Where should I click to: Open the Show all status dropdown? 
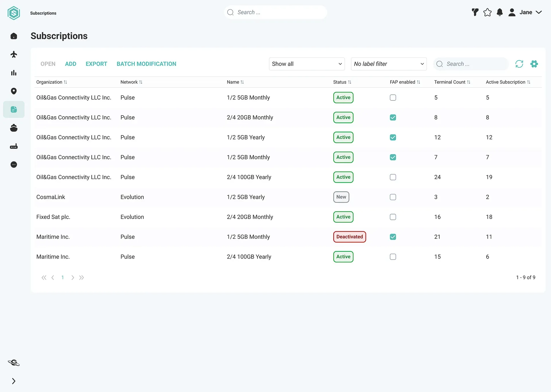pos(307,64)
